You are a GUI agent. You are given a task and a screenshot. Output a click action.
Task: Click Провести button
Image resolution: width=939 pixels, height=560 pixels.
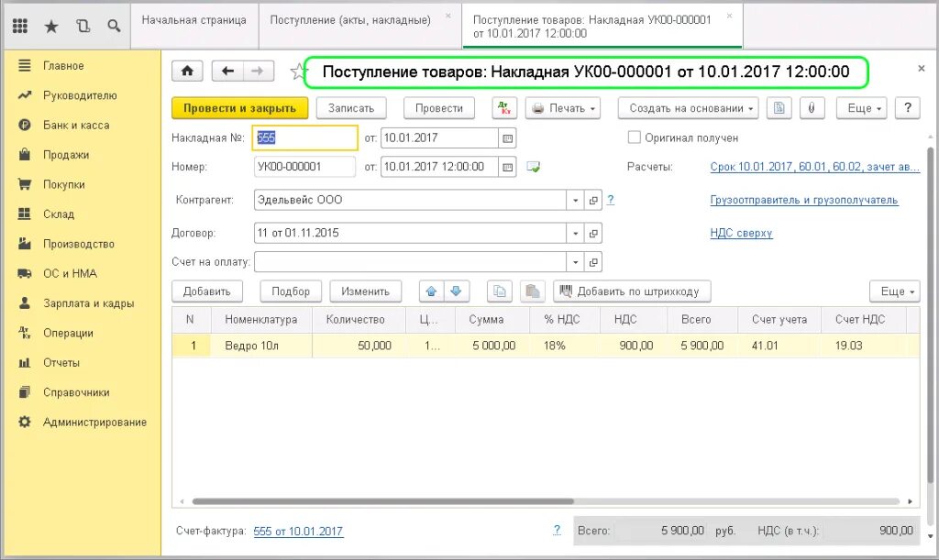(x=439, y=108)
